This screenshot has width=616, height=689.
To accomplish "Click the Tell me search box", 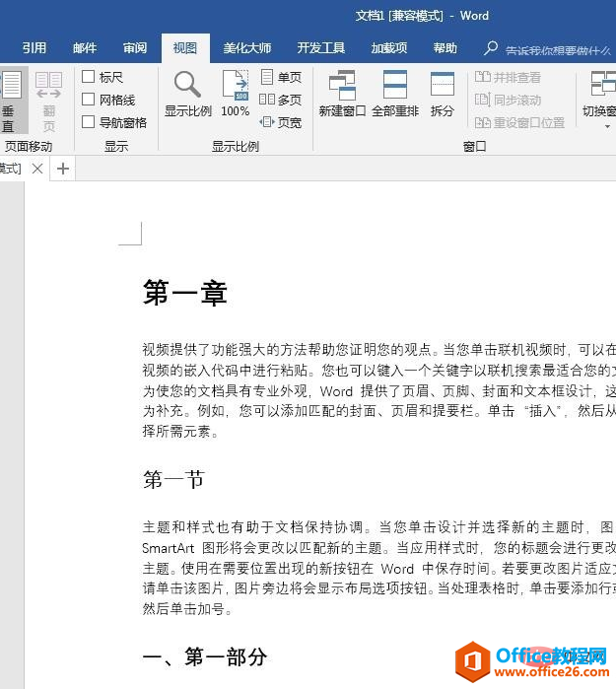I will 557,49.
